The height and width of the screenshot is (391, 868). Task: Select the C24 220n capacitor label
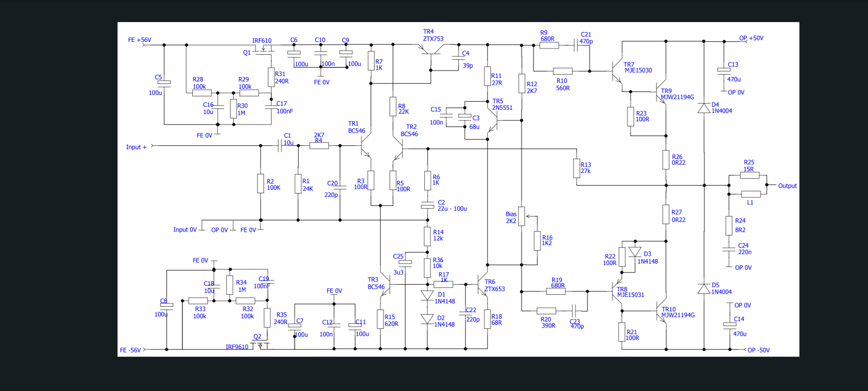coord(745,249)
